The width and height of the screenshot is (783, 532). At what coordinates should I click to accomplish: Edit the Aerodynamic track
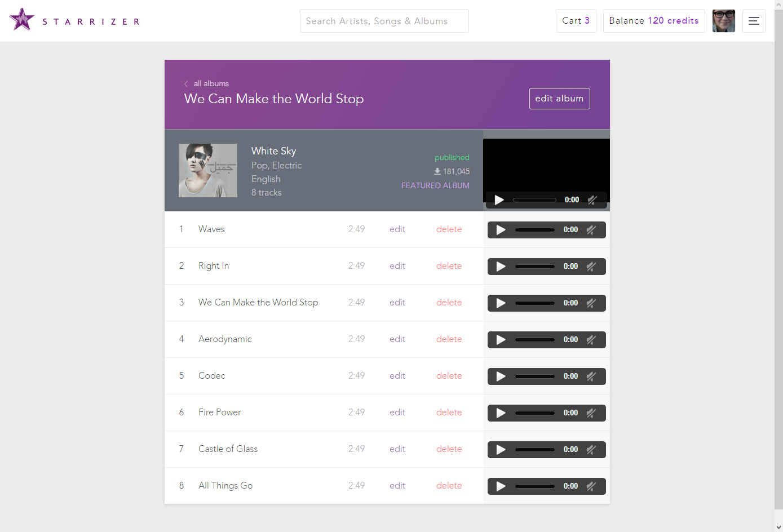[x=397, y=339]
